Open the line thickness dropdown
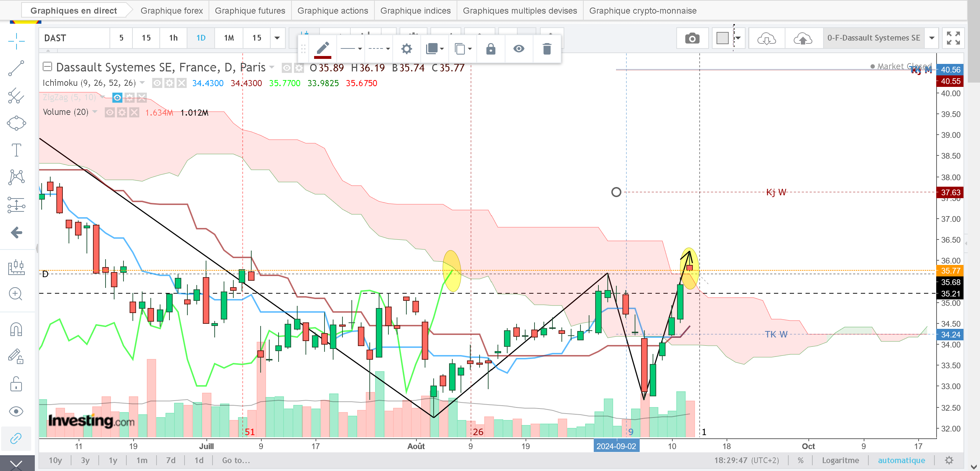This screenshot has width=980, height=471. click(351, 49)
